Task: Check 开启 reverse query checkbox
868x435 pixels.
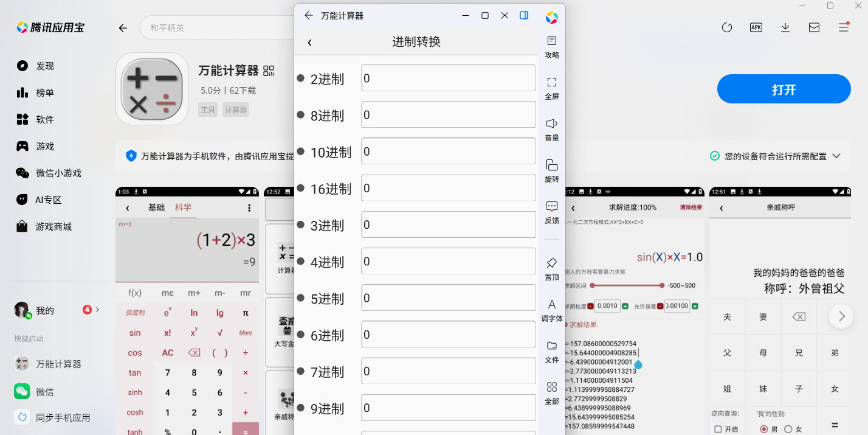Action: (x=718, y=429)
